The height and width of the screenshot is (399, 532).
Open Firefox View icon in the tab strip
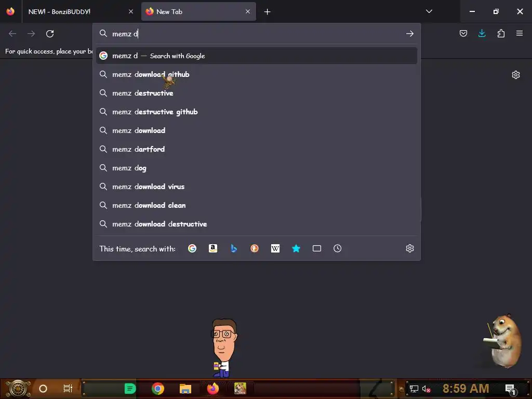coord(10,11)
